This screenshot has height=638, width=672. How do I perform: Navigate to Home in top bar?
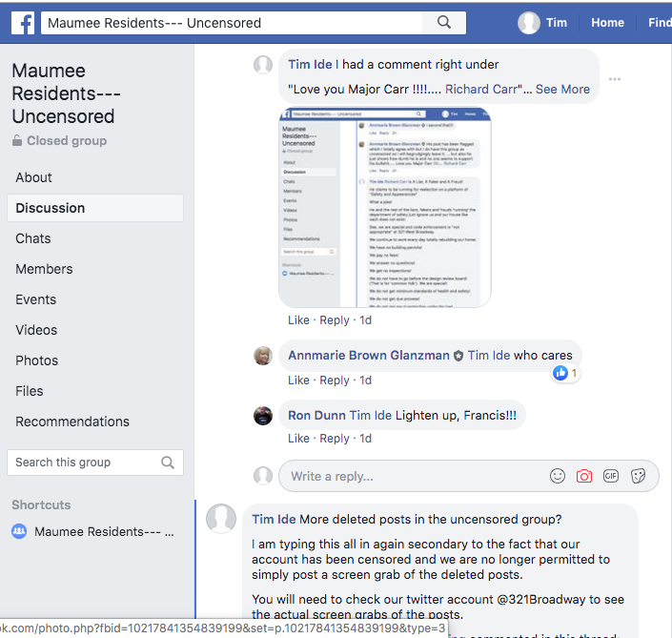tap(607, 23)
